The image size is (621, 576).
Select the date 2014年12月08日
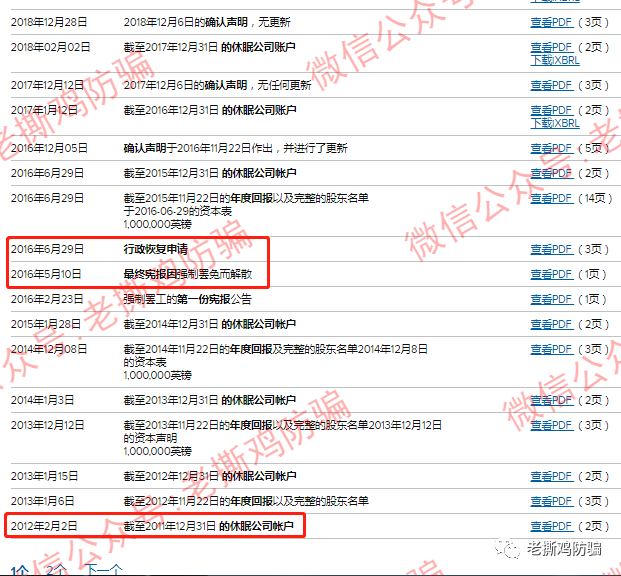pos(49,349)
